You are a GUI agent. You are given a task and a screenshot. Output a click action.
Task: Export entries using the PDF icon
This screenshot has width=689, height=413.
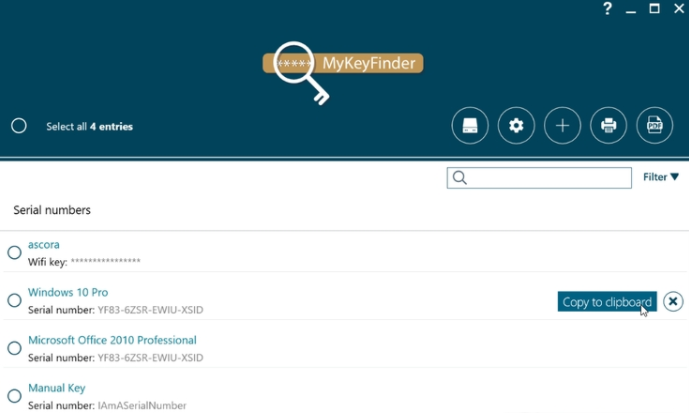655,125
